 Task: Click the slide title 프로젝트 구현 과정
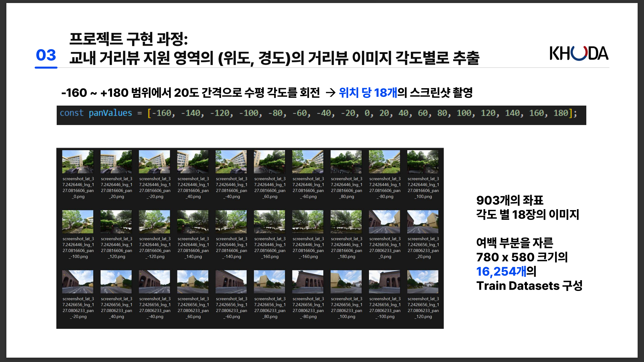click(x=128, y=39)
